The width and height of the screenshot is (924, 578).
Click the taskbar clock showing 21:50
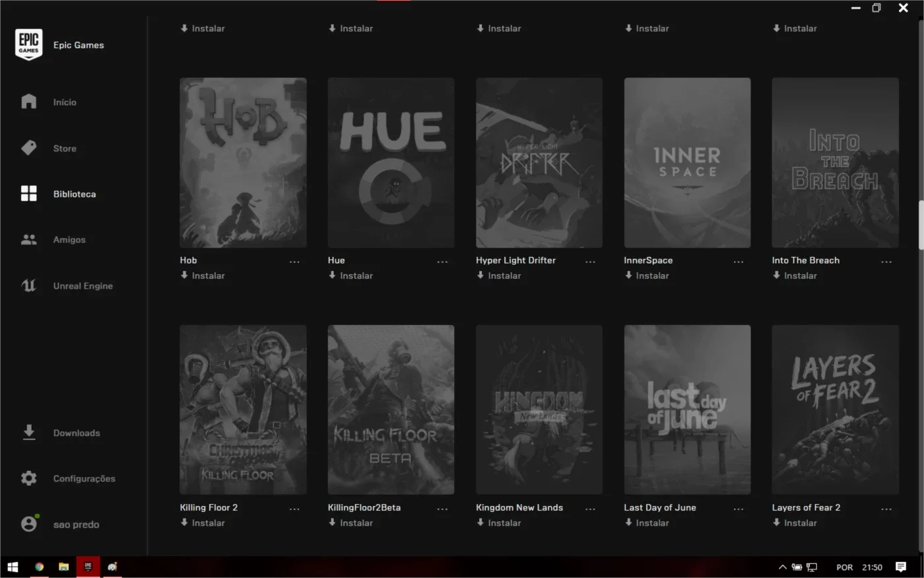point(872,567)
